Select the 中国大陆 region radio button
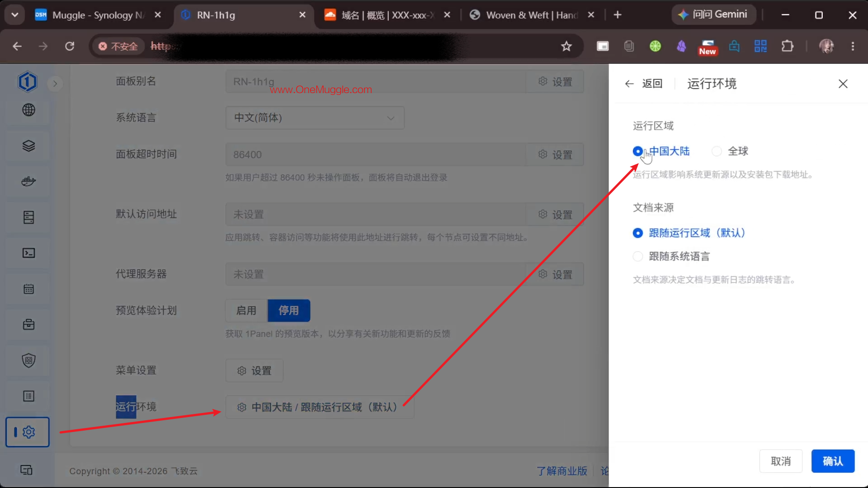Screen dimensions: 868x488 coord(637,151)
